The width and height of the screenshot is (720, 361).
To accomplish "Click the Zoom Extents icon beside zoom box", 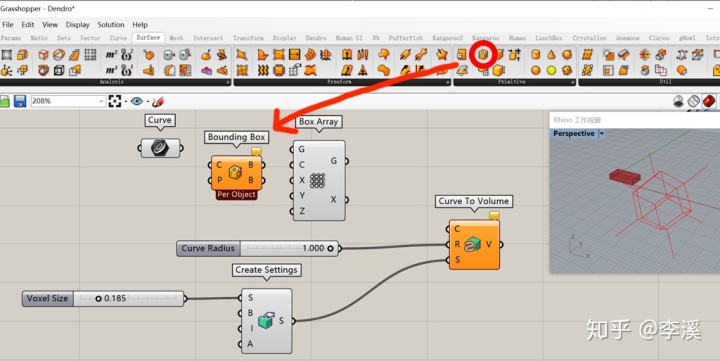I will (115, 102).
